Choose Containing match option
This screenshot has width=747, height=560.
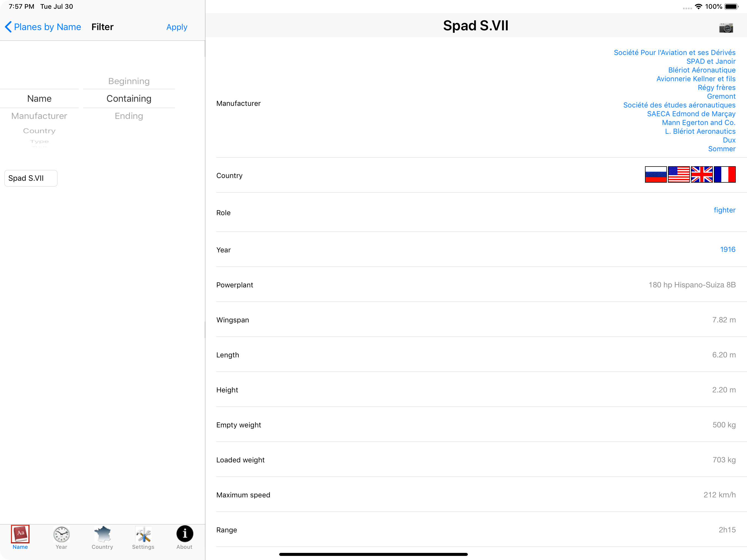pos(129,99)
